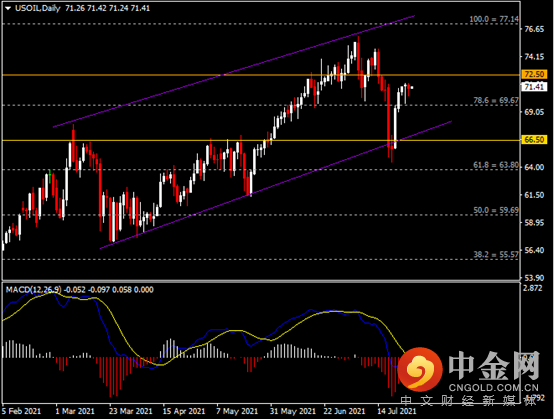554x419 pixels.
Task: Click the USOIL chart dropdown triangle
Action: click(8, 8)
